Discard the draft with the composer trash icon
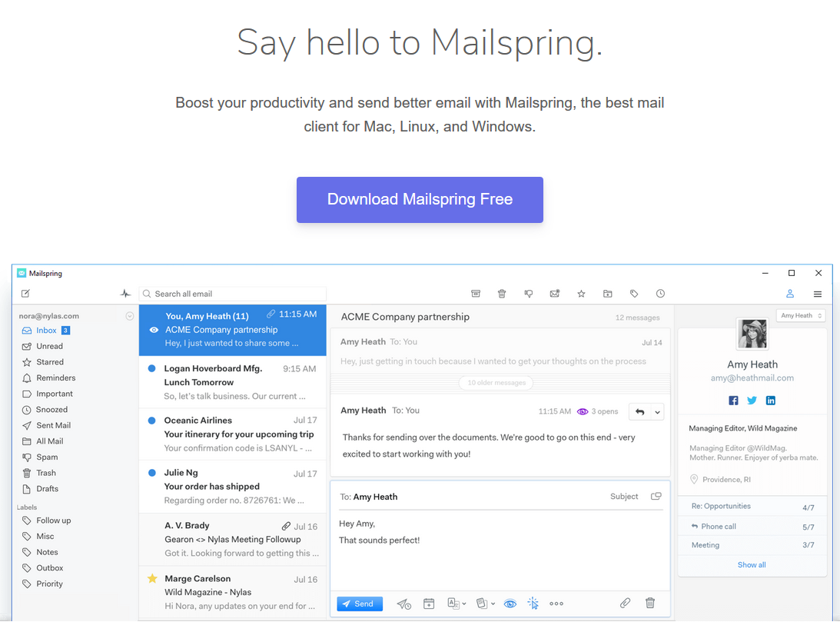Image resolution: width=840 pixels, height=632 pixels. pos(650,604)
